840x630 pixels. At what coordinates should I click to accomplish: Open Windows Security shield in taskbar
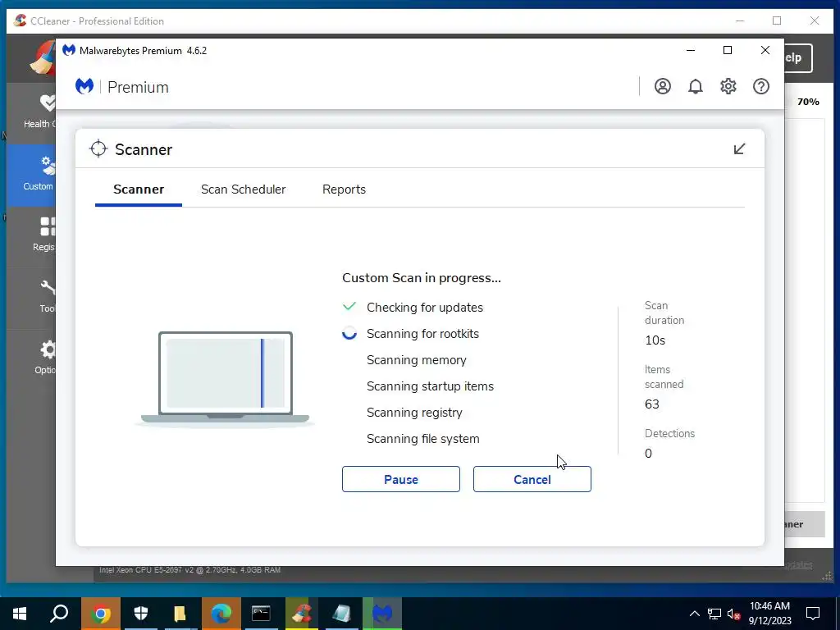click(x=140, y=614)
